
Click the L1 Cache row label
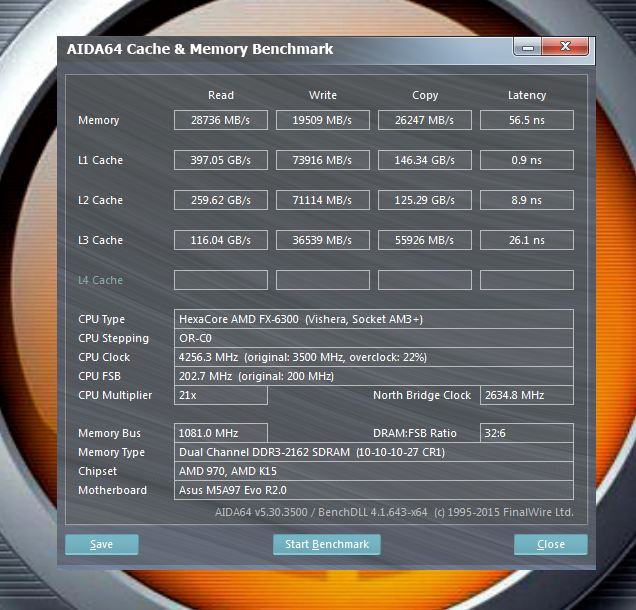click(x=100, y=160)
